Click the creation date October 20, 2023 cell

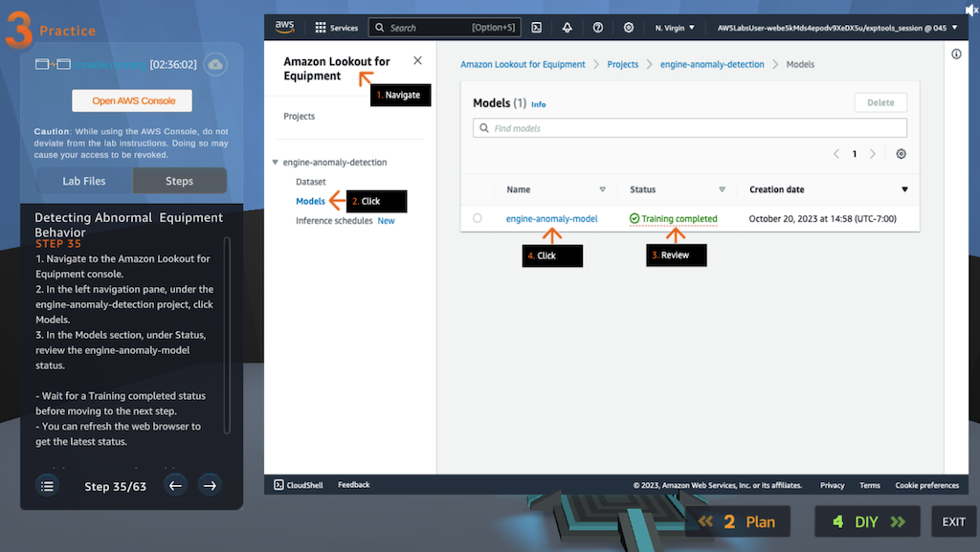click(822, 218)
